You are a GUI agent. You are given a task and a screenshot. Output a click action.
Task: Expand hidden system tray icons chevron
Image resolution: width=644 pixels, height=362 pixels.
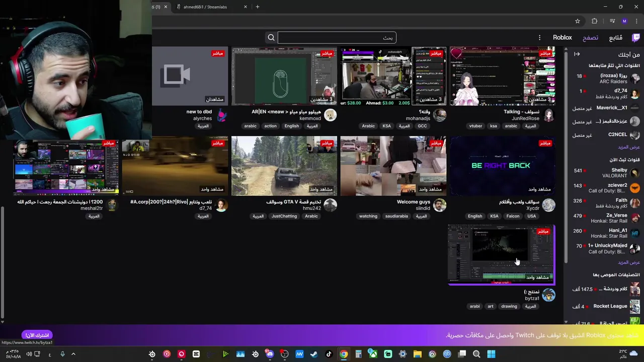(x=73, y=354)
